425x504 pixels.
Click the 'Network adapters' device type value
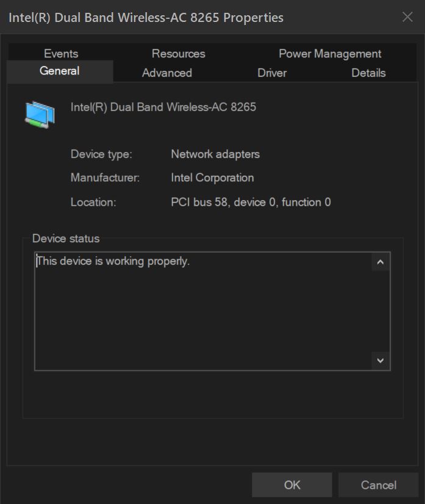coord(215,154)
